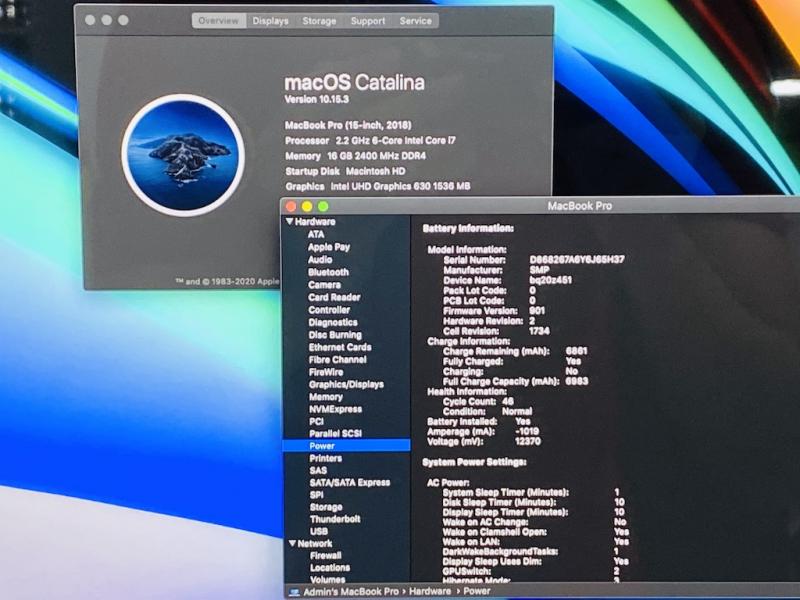800x600 pixels.
Task: Click the Firmware Version row
Action: [494, 311]
